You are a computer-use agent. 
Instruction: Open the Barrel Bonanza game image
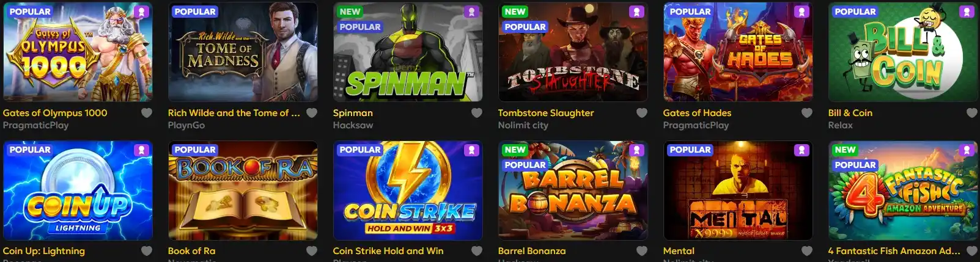573,191
